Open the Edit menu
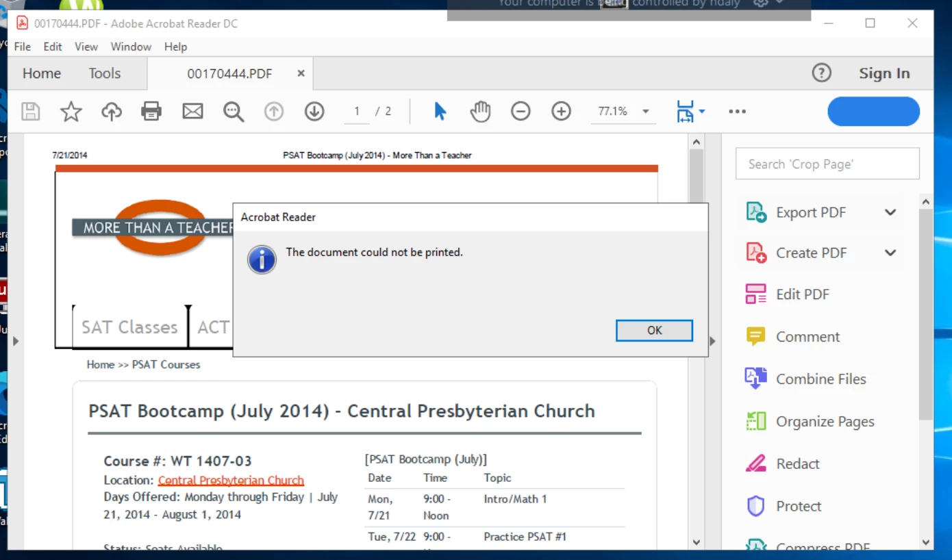The height and width of the screenshot is (560, 952). point(53,47)
